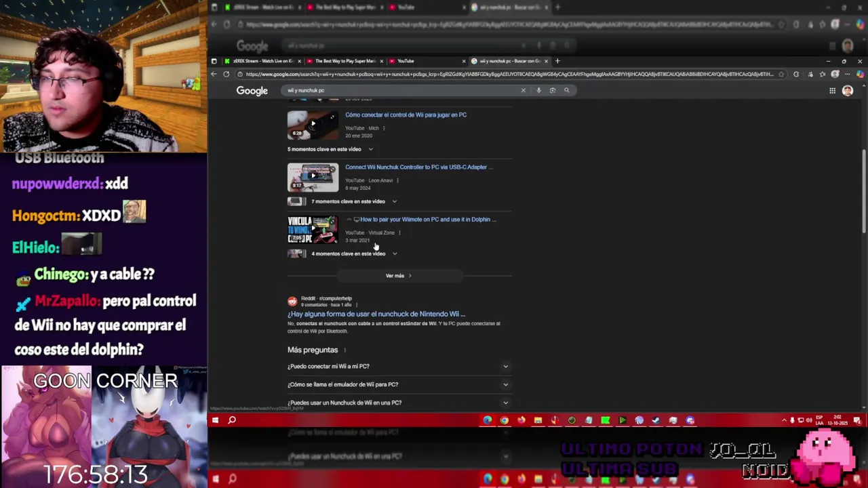Launch Firefox from the taskbar
The image size is (868, 488).
pos(521,420)
